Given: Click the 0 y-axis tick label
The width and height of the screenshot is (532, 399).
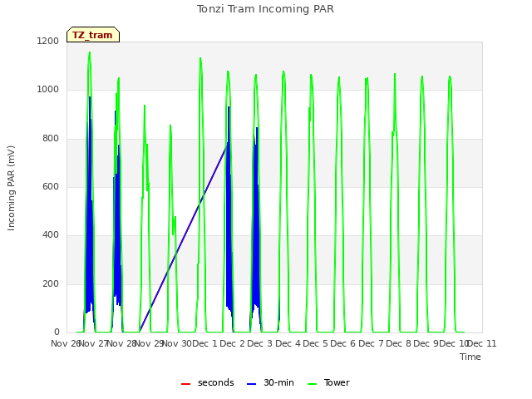Looking at the screenshot, I should pos(57,332).
